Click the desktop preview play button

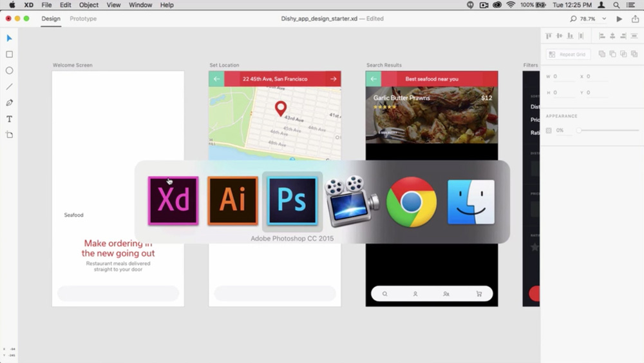[619, 19]
